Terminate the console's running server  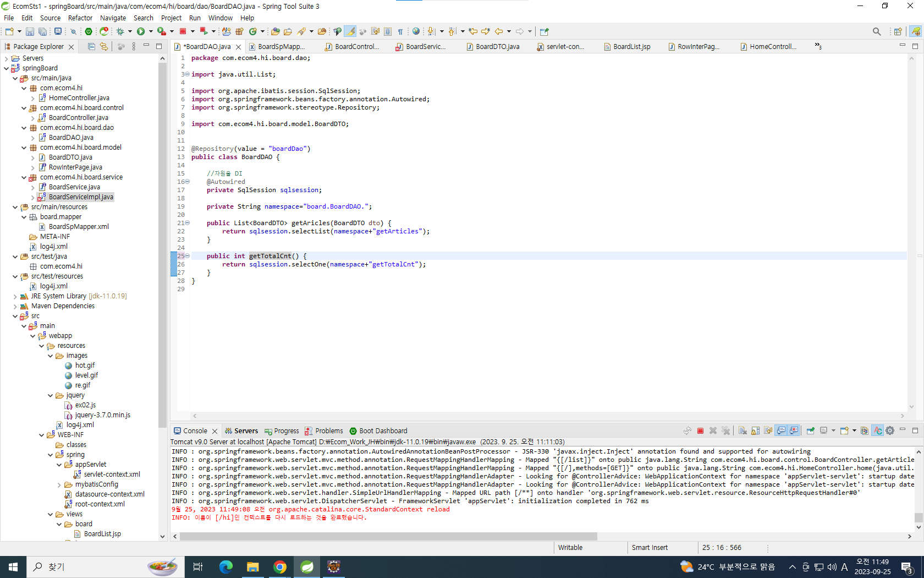click(700, 430)
